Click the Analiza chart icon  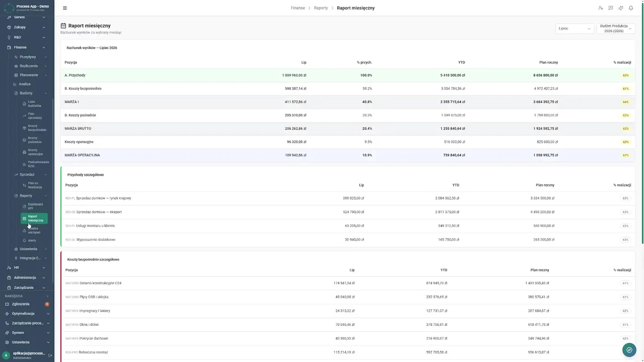tap(15, 84)
